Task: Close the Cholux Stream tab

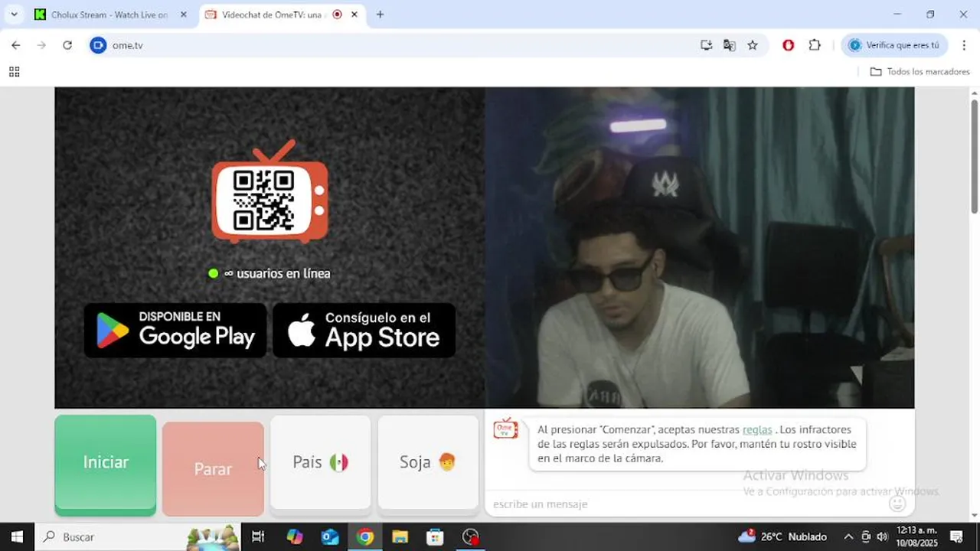Action: click(x=183, y=15)
